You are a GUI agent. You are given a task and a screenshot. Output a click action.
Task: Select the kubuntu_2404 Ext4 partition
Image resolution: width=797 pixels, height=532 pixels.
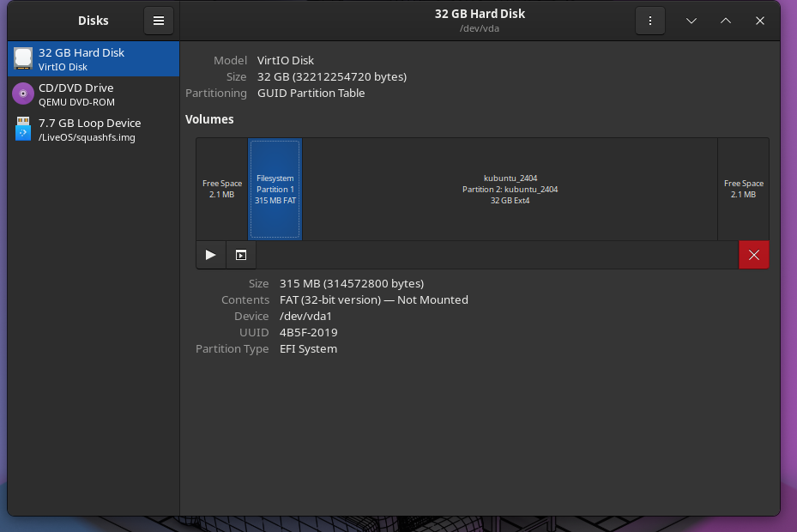coord(510,189)
